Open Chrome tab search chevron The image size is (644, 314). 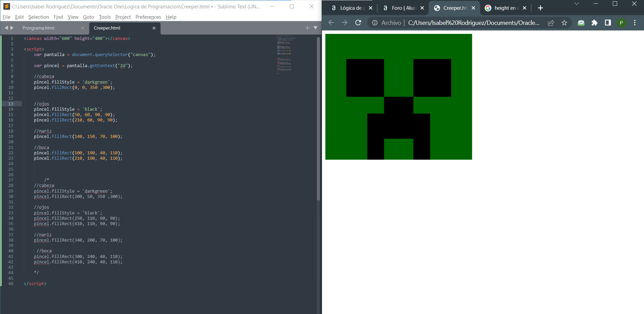(577, 4)
